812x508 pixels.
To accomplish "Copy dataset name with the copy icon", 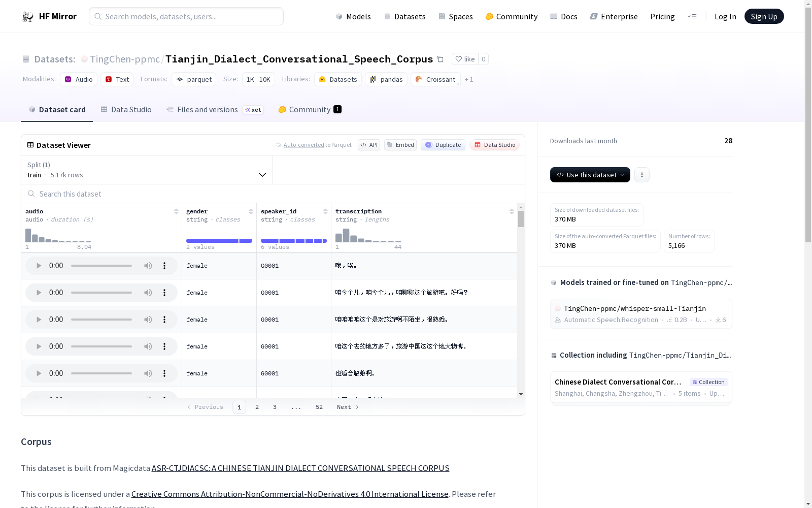I will (x=440, y=59).
